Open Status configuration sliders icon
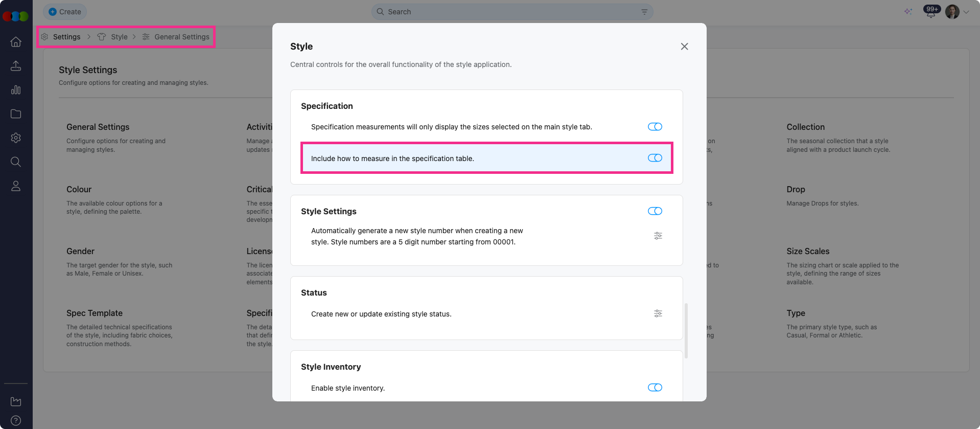 tap(658, 313)
